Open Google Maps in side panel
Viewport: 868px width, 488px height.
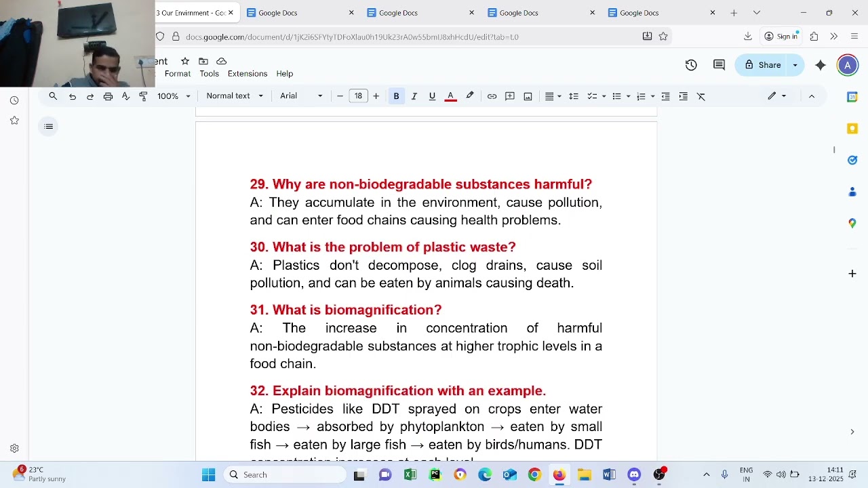click(x=852, y=223)
